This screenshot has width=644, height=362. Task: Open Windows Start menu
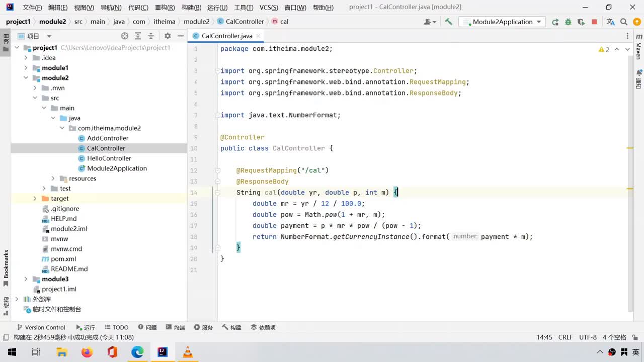(12, 352)
